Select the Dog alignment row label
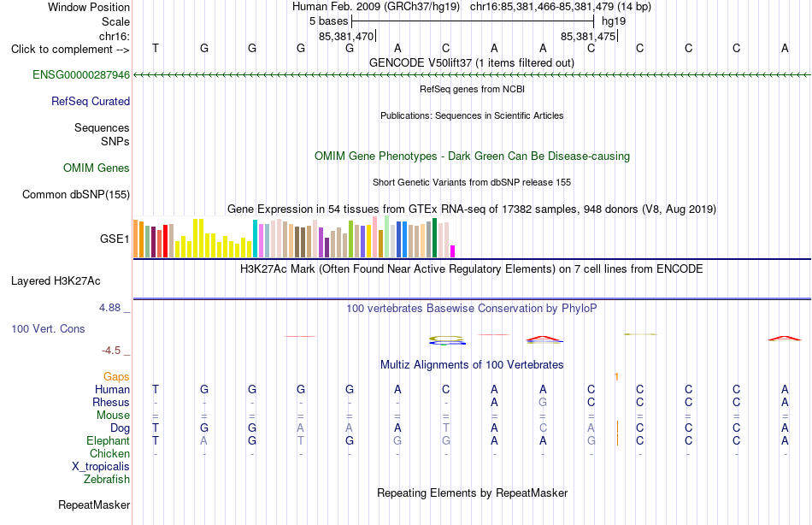 (x=121, y=428)
